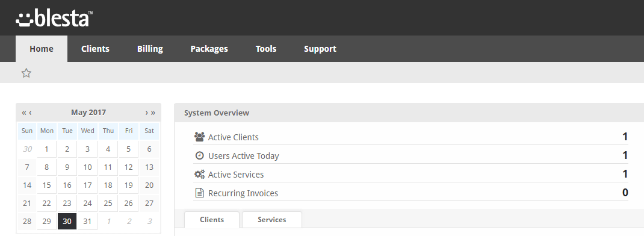The height and width of the screenshot is (236, 644).
Task: Open the Clients menu
Action: pos(95,49)
